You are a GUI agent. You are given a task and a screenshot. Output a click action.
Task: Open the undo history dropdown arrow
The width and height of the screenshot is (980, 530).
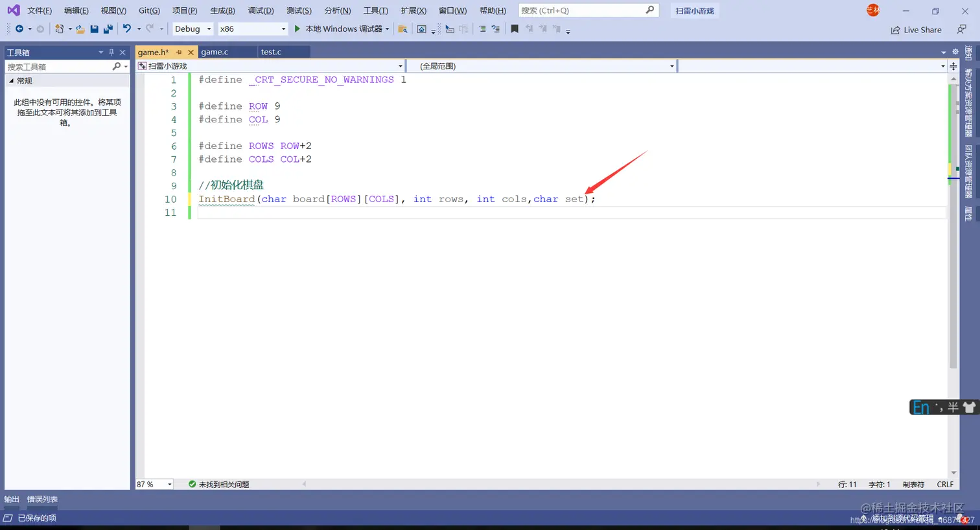pyautogui.click(x=139, y=29)
